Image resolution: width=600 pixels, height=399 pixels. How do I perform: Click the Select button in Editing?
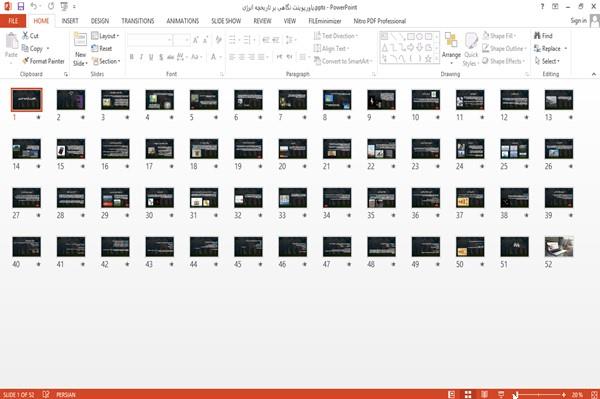tap(548, 61)
